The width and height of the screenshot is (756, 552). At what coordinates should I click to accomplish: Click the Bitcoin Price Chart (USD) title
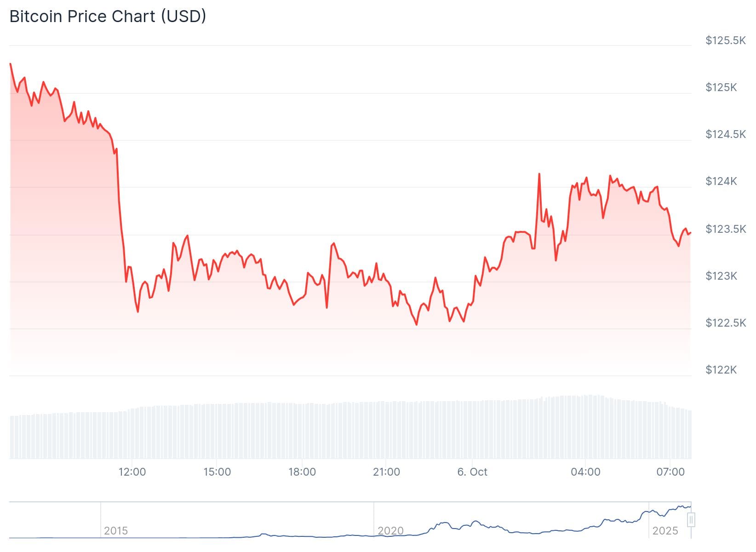[108, 16]
